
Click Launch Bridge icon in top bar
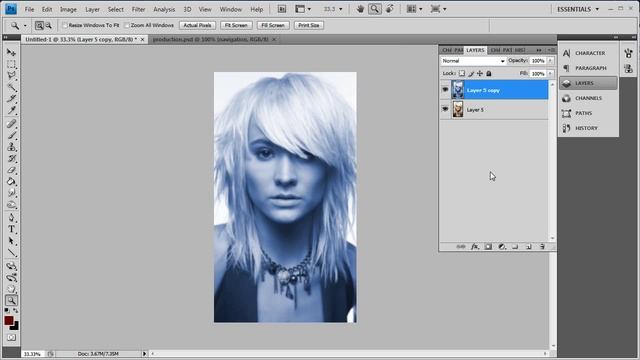282,9
